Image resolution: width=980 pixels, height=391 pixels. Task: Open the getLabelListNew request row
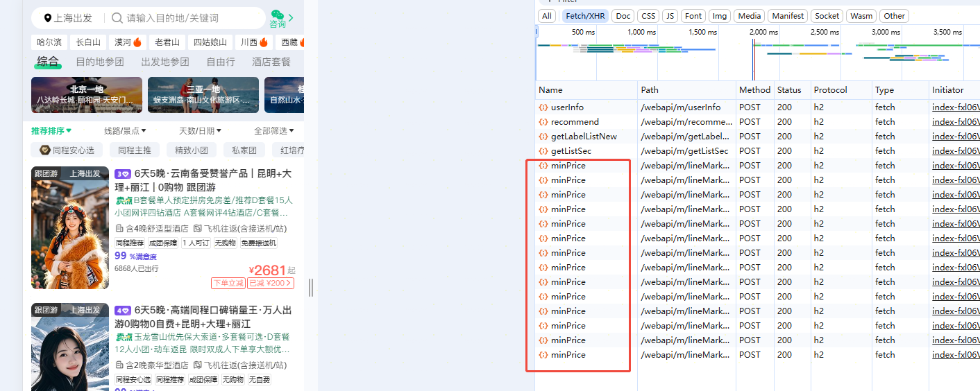pos(583,137)
